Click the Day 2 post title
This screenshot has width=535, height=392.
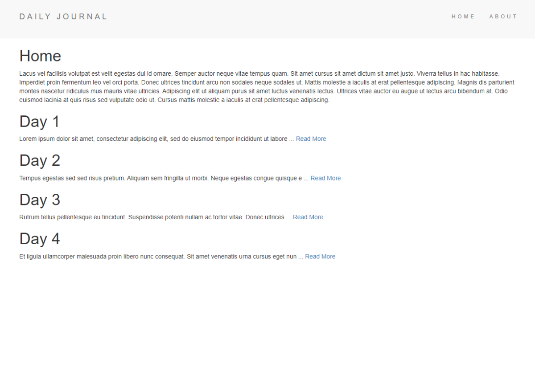40,161
